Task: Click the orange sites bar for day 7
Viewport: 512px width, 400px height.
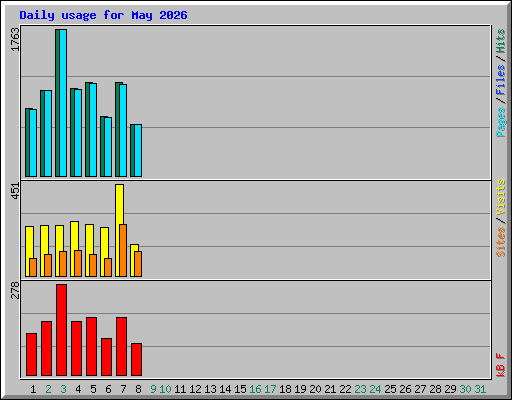Action: click(x=123, y=251)
